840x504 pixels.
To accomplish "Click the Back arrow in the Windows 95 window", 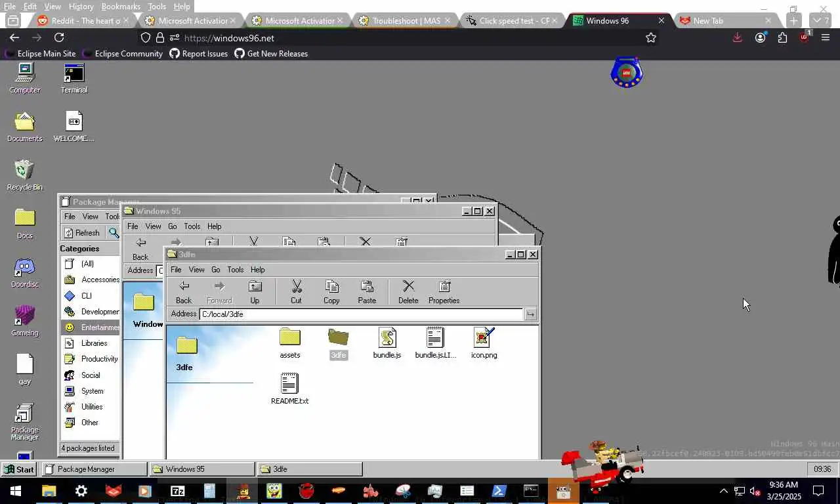I will click(x=140, y=249).
